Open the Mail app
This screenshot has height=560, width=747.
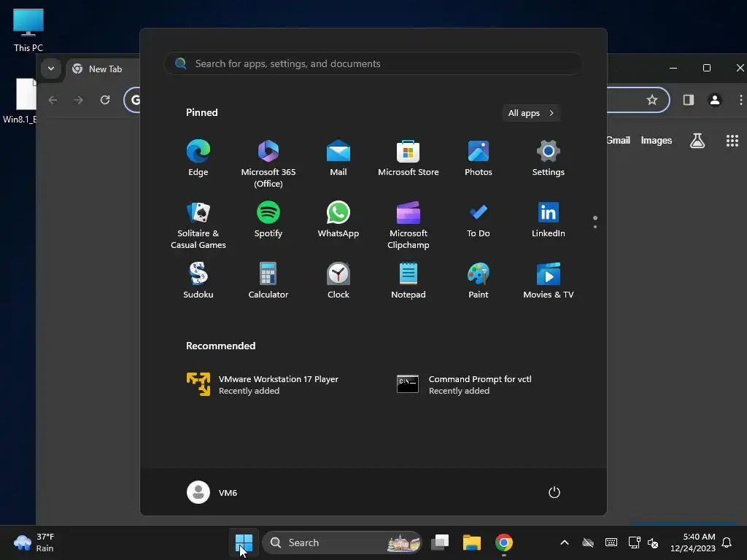338,158
